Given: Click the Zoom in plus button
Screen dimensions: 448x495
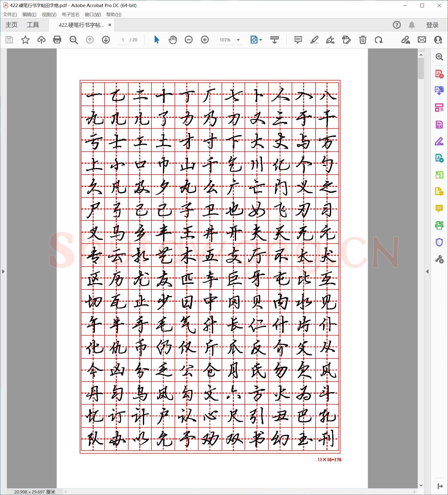Looking at the screenshot, I should pos(205,40).
